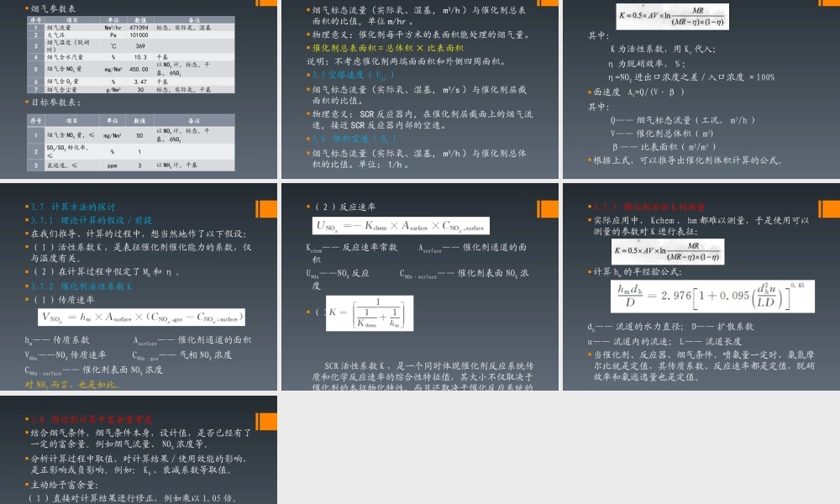Click the yellow text '对NH3而言,也是如此。'
Image resolution: width=840 pixels, height=504 pixels.
pyautogui.click(x=71, y=385)
